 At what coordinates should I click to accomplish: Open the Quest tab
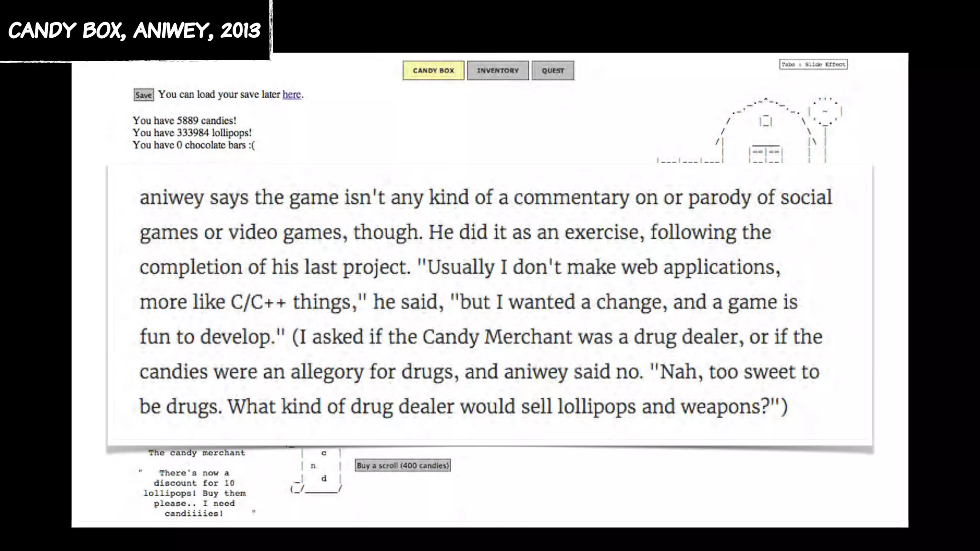click(x=553, y=70)
